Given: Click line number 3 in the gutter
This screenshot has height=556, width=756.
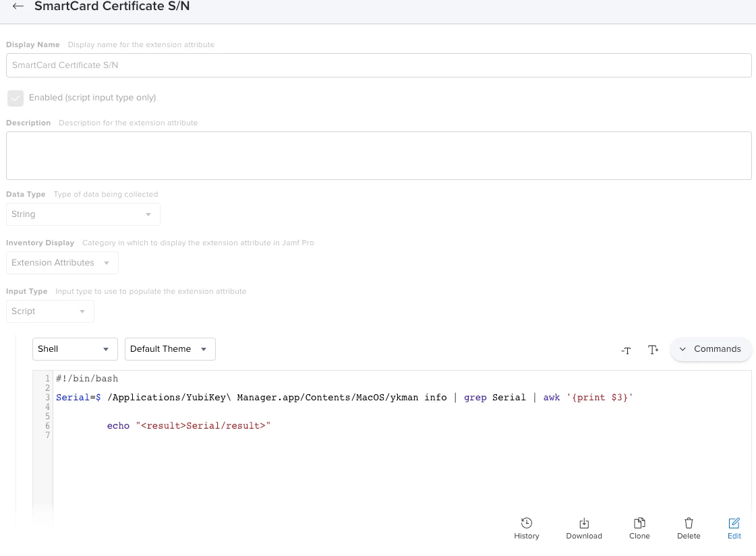Looking at the screenshot, I should point(47,398).
